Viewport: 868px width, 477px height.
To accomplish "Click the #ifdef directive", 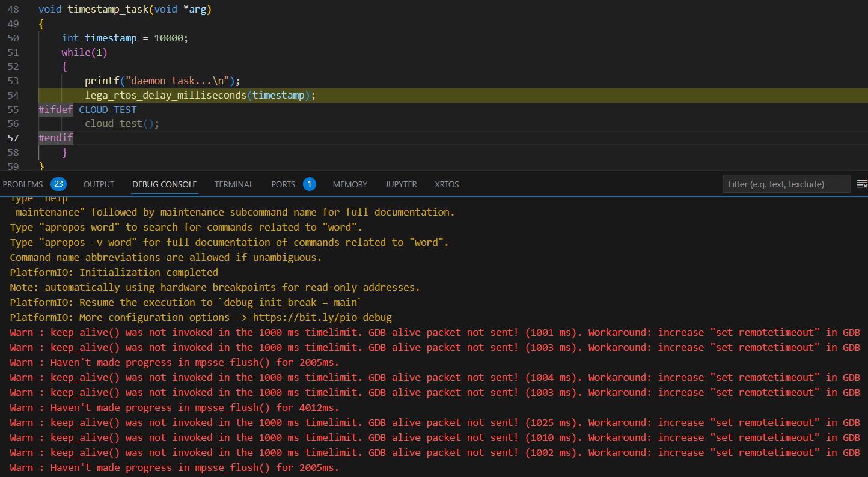I will [56, 109].
